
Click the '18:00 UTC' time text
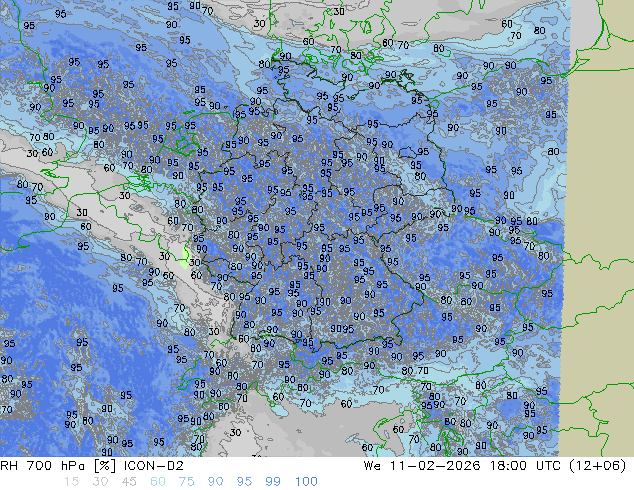pos(526,466)
